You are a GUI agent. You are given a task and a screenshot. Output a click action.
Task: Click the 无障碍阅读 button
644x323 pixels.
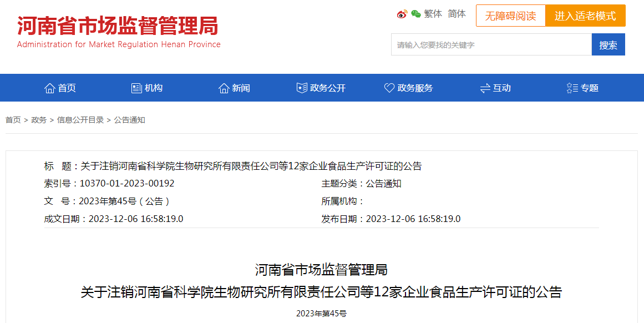point(510,16)
